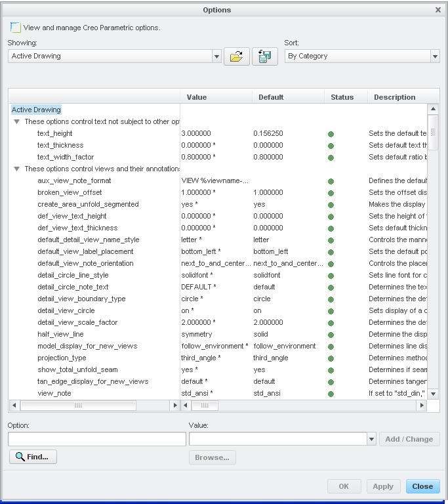Select the Active Drawing tree root

click(36, 110)
